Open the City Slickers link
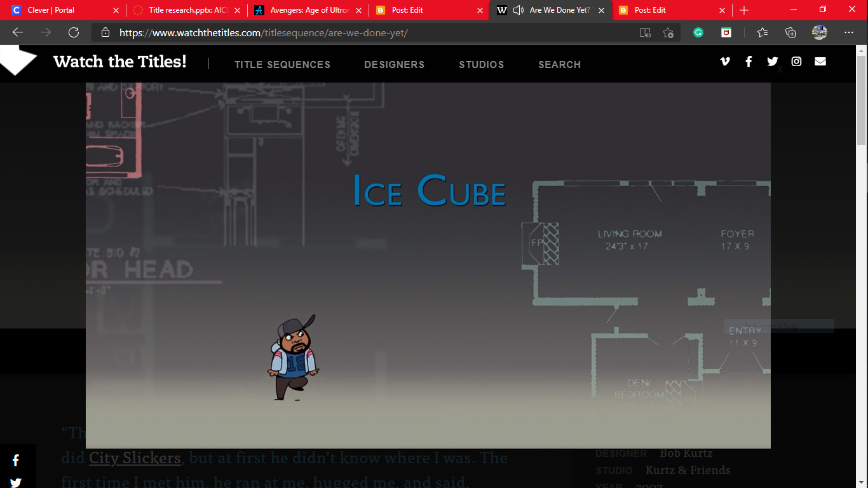868x488 pixels. click(135, 457)
